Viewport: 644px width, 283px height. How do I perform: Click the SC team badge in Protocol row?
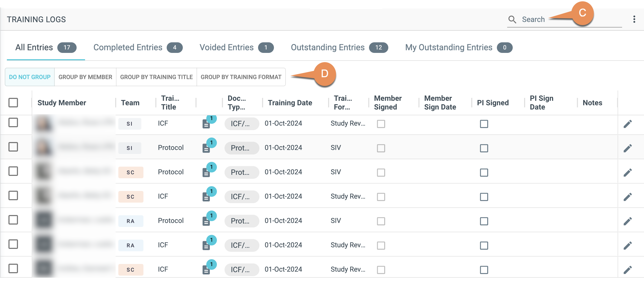131,172
